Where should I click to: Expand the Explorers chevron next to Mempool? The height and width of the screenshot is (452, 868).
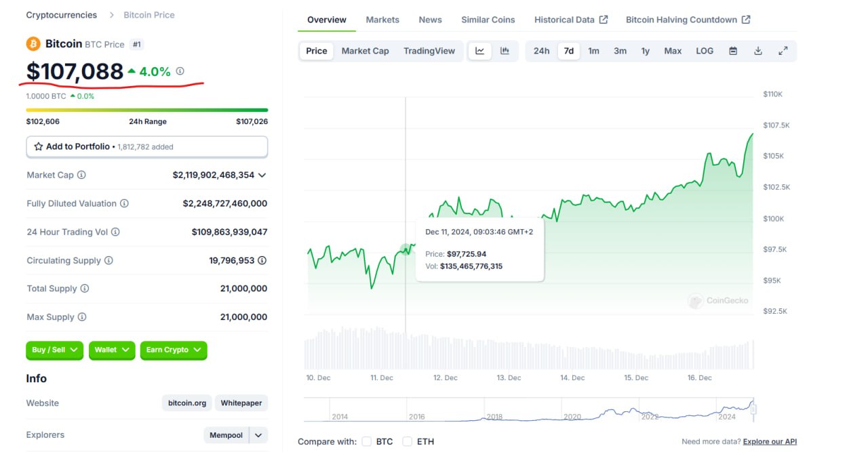[258, 435]
